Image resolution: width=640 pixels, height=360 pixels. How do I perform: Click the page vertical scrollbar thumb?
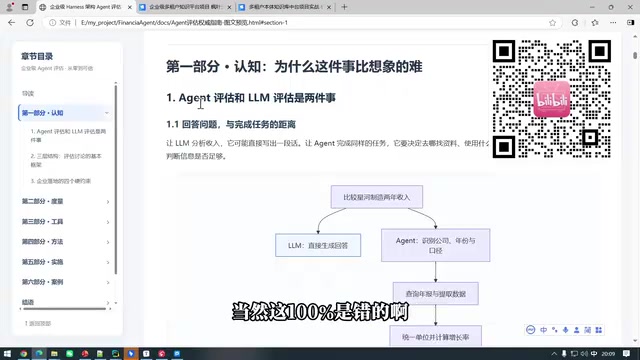[635, 55]
